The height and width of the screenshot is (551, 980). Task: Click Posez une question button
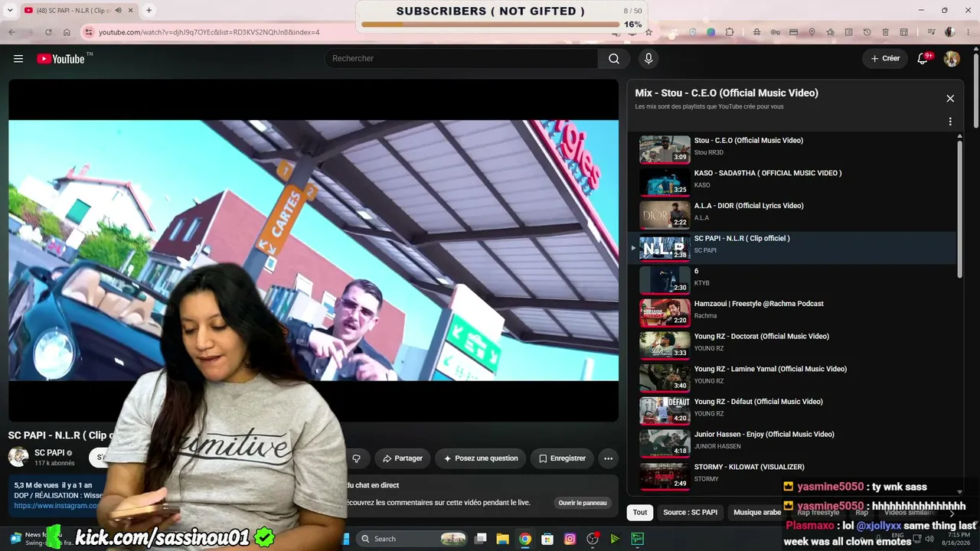point(480,458)
